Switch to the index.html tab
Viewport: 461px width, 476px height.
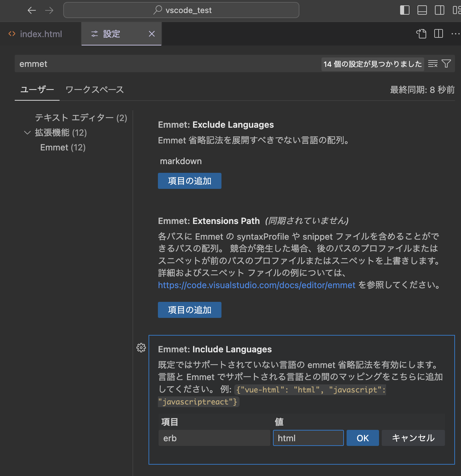[41, 33]
